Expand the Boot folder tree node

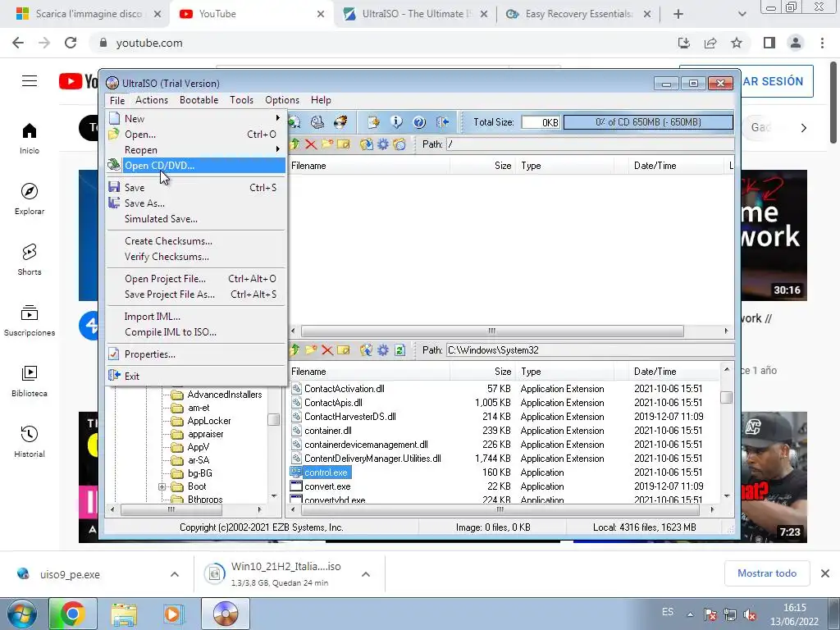coord(162,487)
